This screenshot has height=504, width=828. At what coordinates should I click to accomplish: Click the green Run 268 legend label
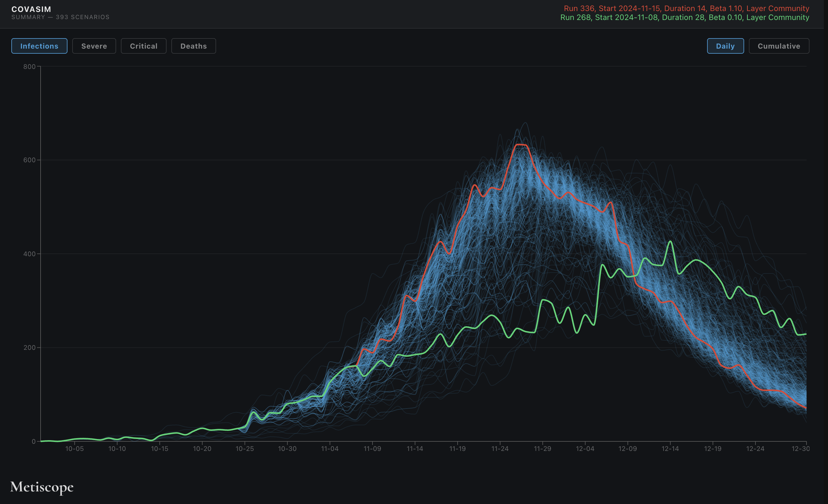(684, 18)
